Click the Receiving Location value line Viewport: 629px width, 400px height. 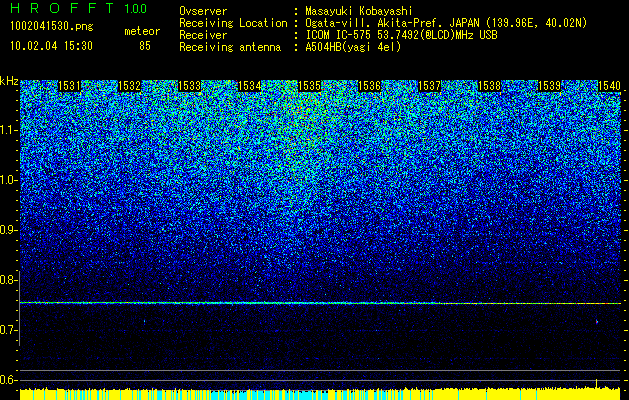tap(446, 23)
